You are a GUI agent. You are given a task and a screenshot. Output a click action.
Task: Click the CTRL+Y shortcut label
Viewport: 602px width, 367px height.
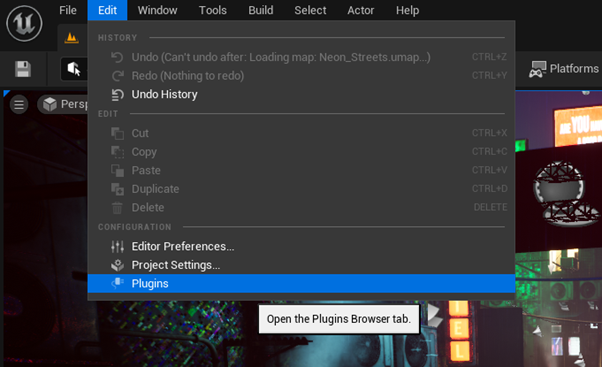click(x=489, y=76)
